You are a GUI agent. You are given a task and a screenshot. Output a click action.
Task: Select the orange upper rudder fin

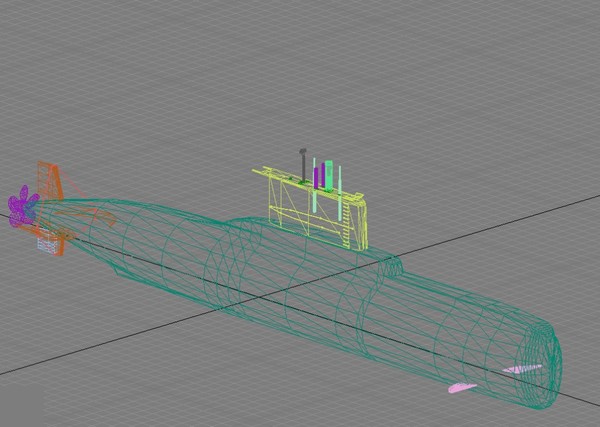coord(50,181)
